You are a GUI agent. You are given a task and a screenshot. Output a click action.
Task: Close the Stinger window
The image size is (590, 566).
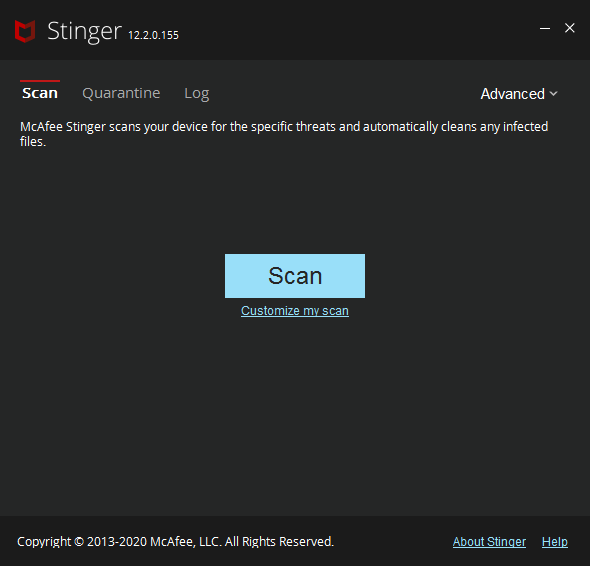pyautogui.click(x=570, y=28)
